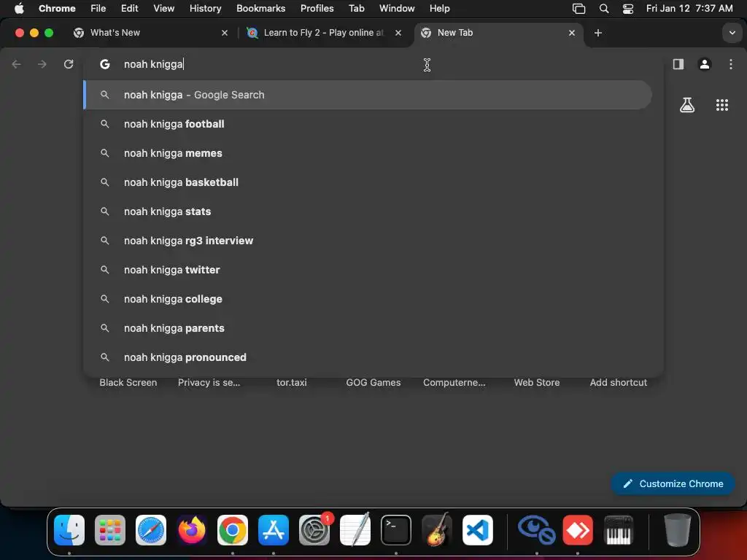
Task: Open App Store from the Dock
Action: 274,530
